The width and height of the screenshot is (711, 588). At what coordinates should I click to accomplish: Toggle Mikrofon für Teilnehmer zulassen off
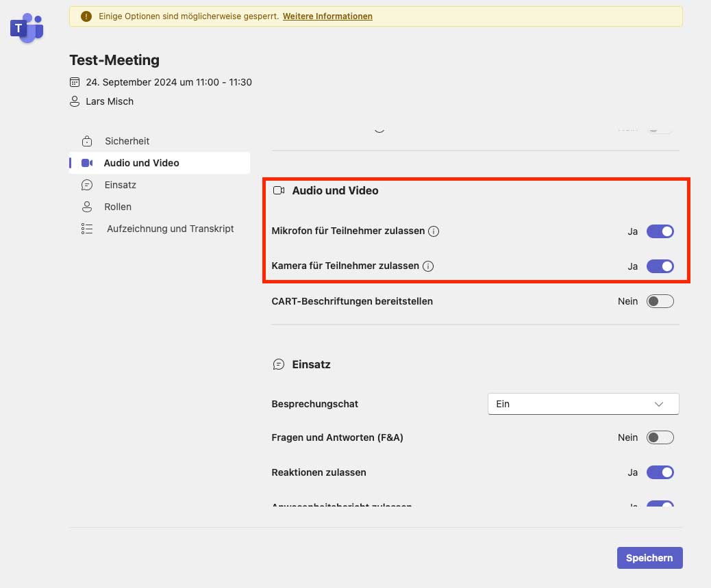click(x=660, y=231)
